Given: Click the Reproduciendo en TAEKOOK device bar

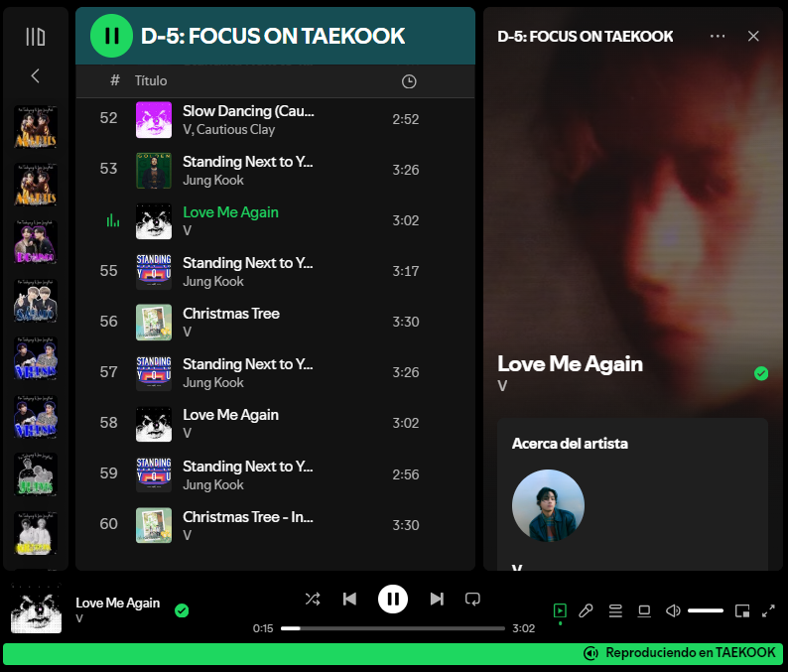Looking at the screenshot, I should [393, 653].
